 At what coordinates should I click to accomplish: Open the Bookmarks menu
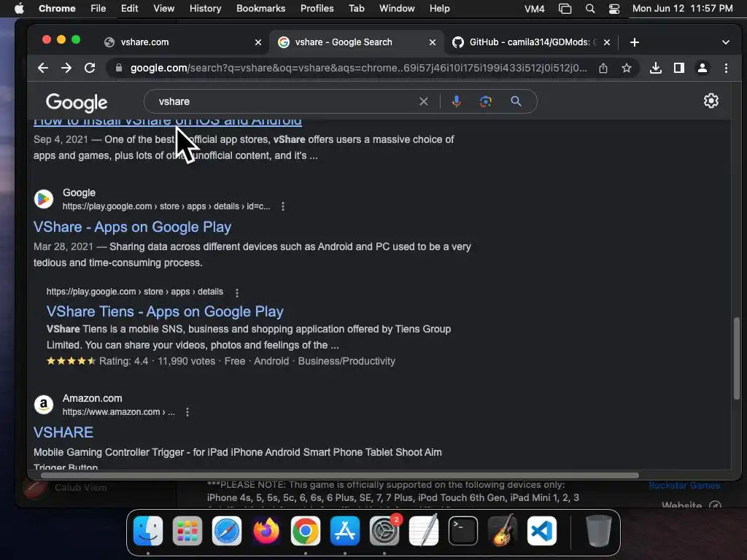(x=260, y=9)
